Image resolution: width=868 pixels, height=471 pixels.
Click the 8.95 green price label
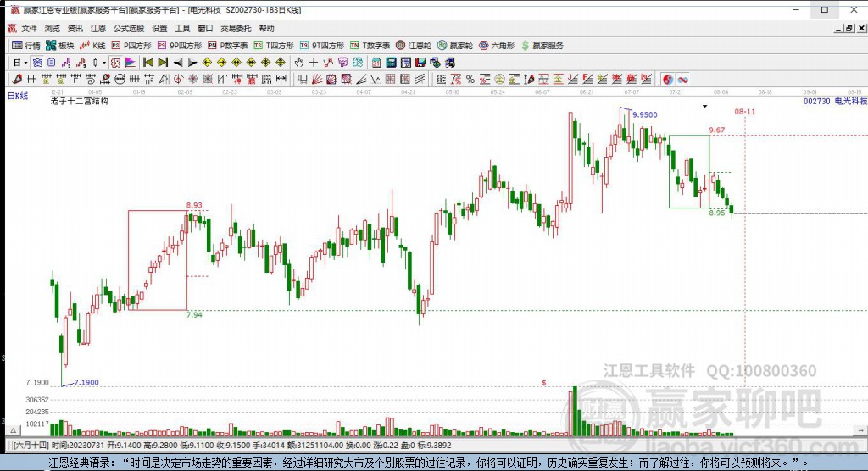click(717, 213)
